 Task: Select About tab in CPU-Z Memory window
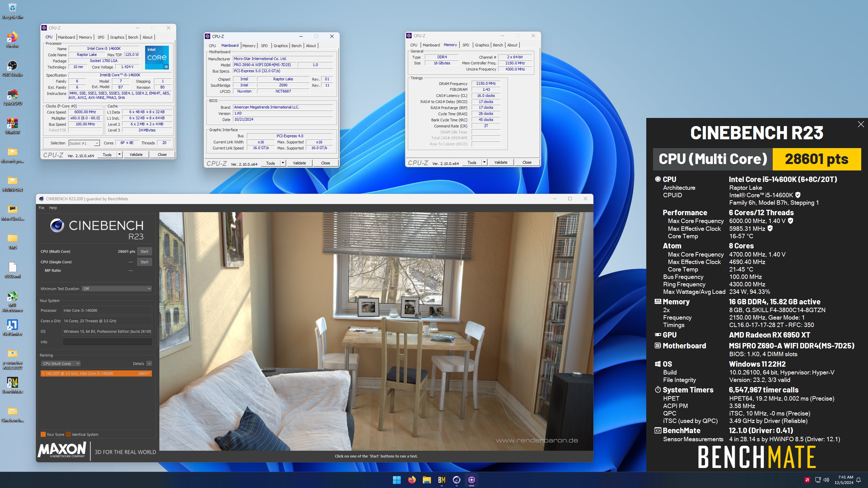[512, 45]
